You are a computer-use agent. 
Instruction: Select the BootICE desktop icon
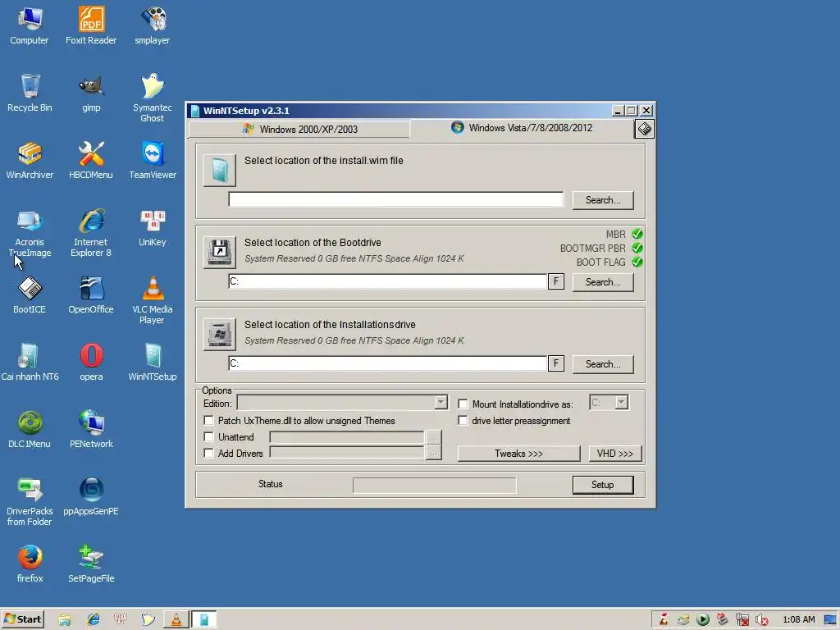[30, 294]
